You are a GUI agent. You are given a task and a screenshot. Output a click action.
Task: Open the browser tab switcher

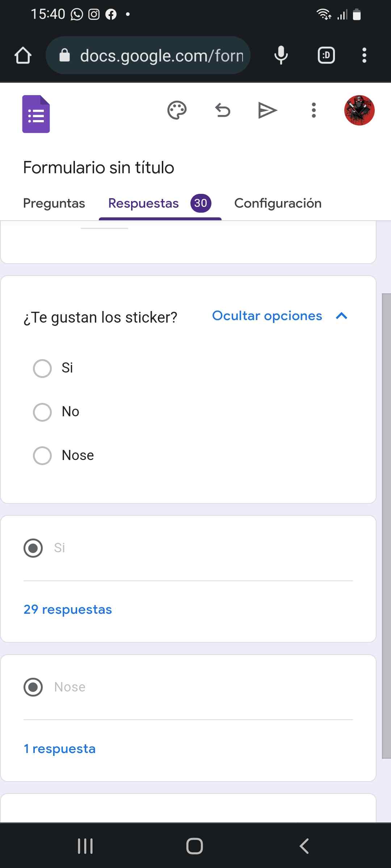tap(326, 56)
